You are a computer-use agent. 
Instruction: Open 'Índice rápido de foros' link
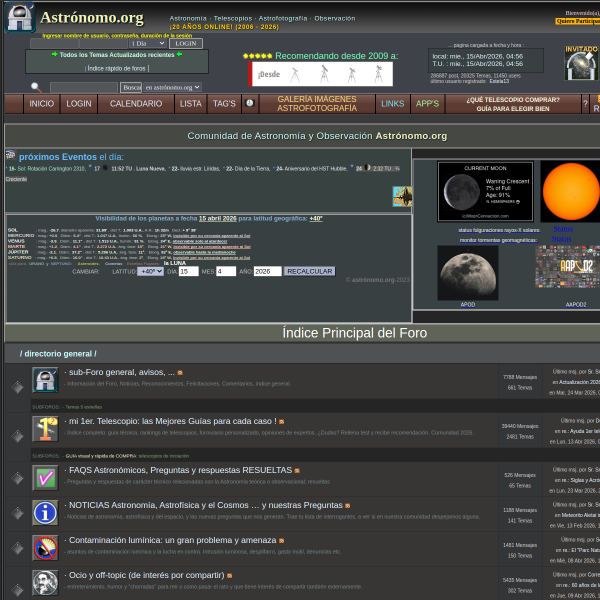(x=117, y=68)
